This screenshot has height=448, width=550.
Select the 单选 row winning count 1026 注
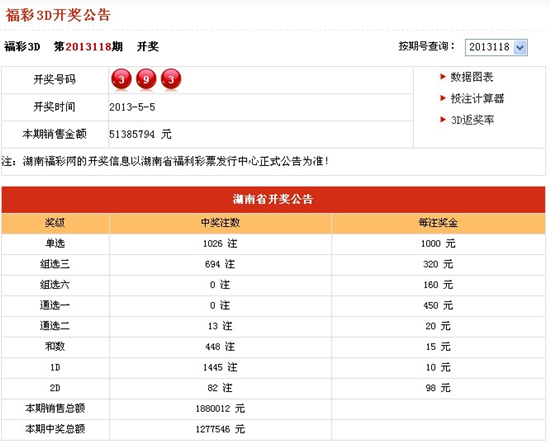(220, 243)
